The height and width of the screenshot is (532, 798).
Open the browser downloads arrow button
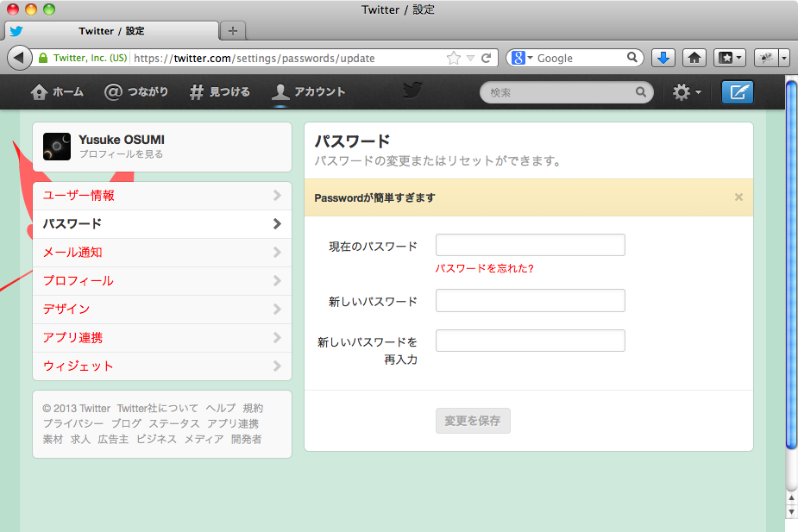(663, 58)
